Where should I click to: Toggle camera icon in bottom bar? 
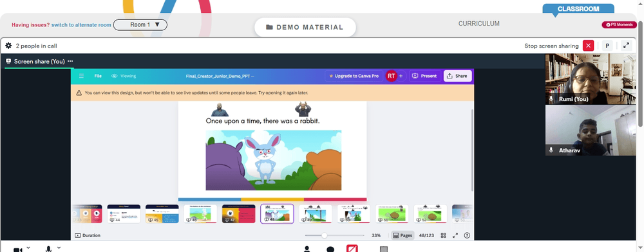(x=17, y=249)
